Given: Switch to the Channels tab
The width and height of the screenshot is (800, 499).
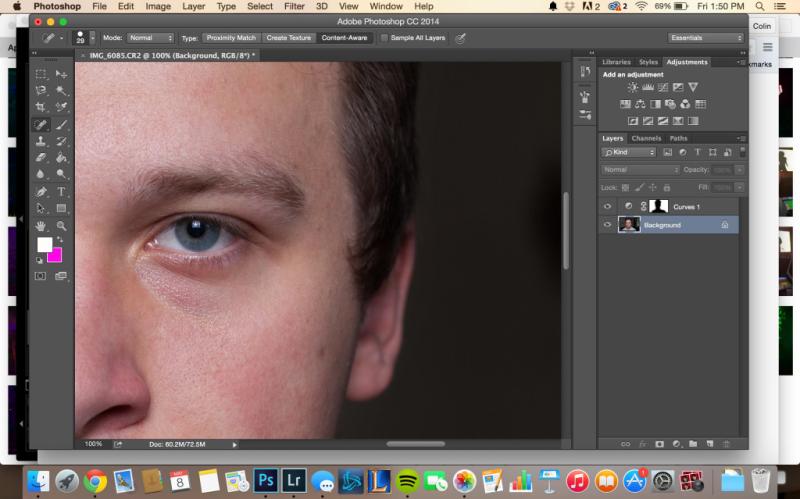Looking at the screenshot, I should [x=646, y=138].
